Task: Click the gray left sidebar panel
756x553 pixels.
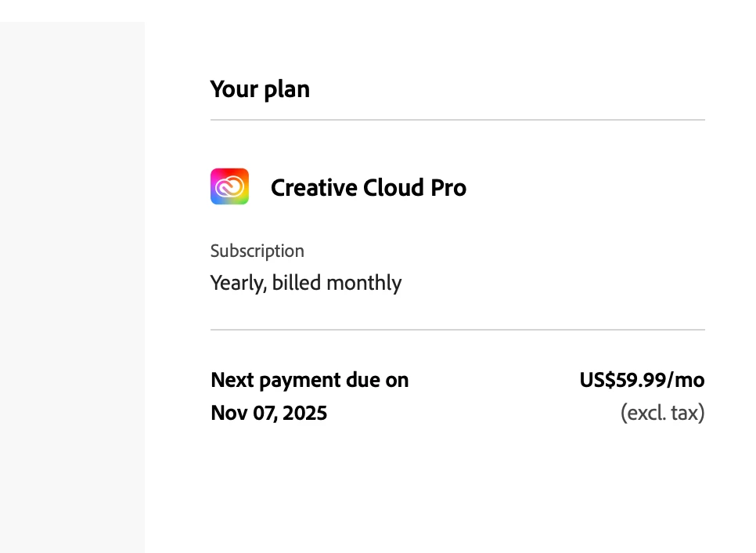Action: [72, 287]
